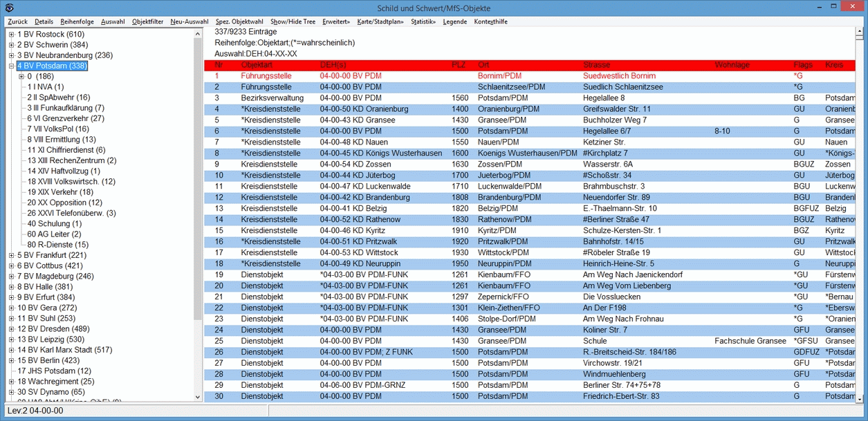The height and width of the screenshot is (421, 868).
Task: Click the table's vertical scroll-down arrow
Action: coord(860,399)
